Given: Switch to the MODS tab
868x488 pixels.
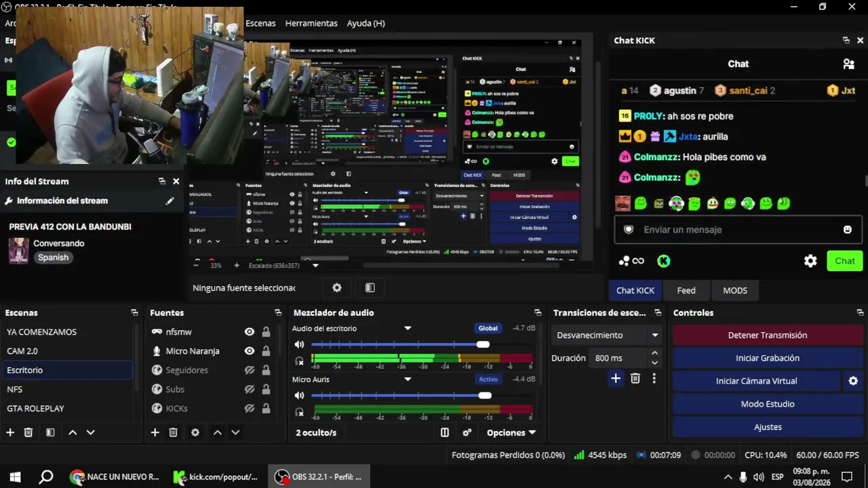Looking at the screenshot, I should [735, 290].
